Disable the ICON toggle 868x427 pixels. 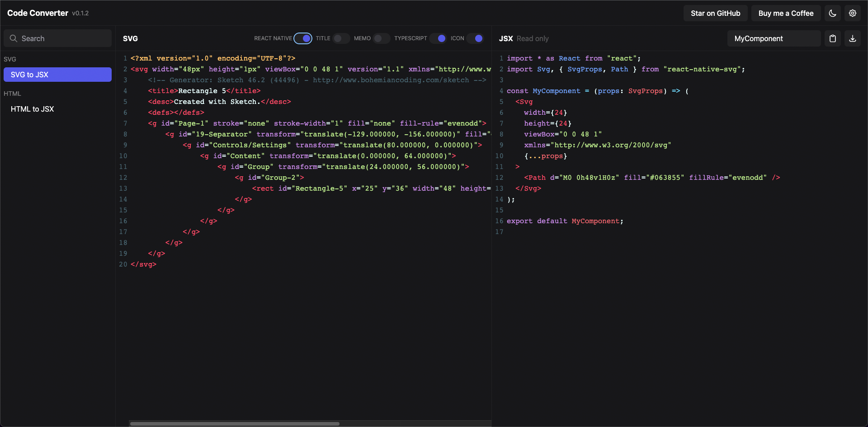tap(476, 38)
